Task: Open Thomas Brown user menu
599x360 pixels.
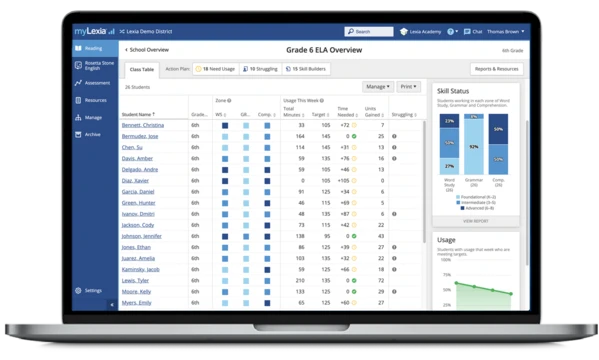Action: (505, 32)
